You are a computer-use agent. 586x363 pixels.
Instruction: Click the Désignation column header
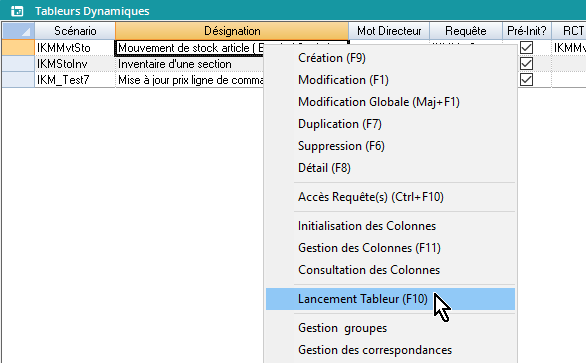pyautogui.click(x=232, y=31)
